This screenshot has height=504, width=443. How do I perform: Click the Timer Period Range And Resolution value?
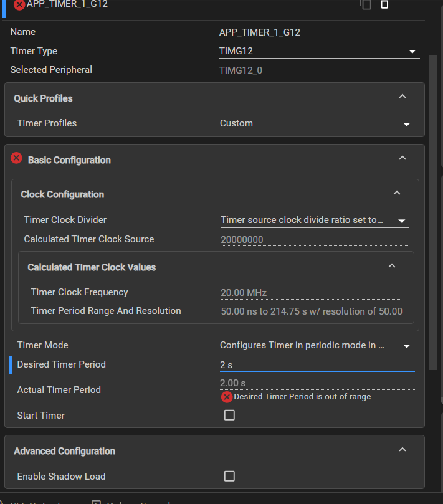[311, 311]
